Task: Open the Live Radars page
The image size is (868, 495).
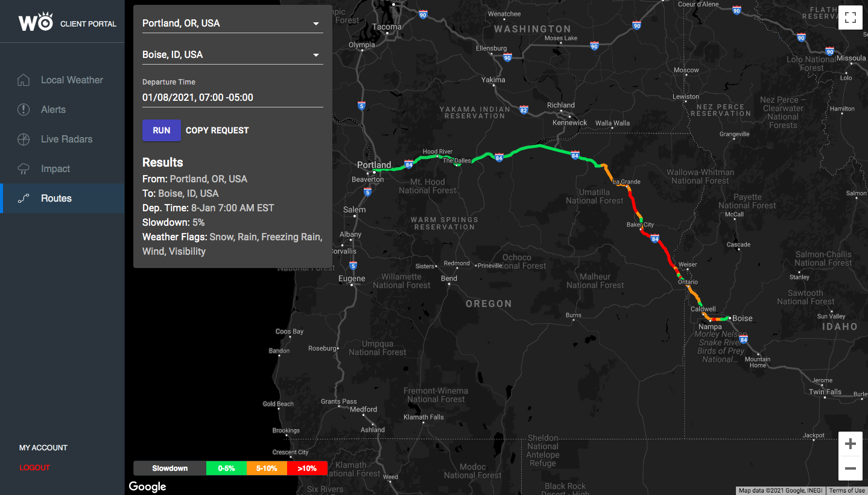Action: pos(66,139)
